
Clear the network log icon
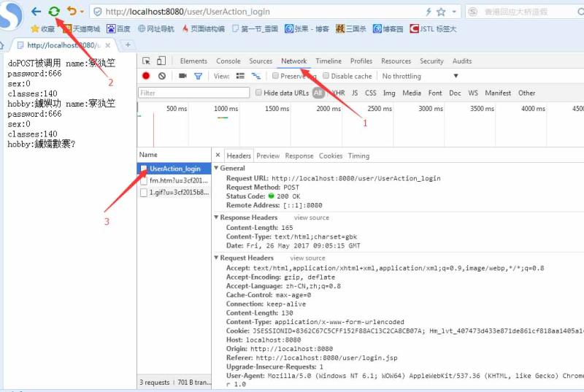(x=162, y=76)
